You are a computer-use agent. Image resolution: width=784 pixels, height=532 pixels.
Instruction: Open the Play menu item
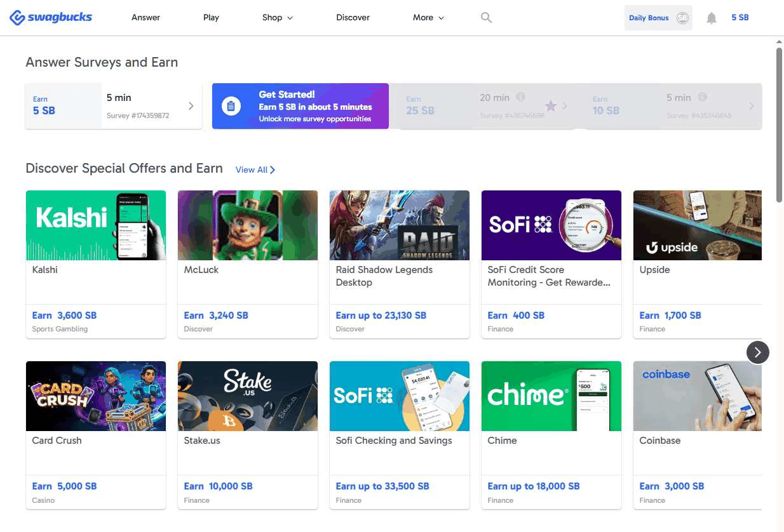pyautogui.click(x=211, y=18)
